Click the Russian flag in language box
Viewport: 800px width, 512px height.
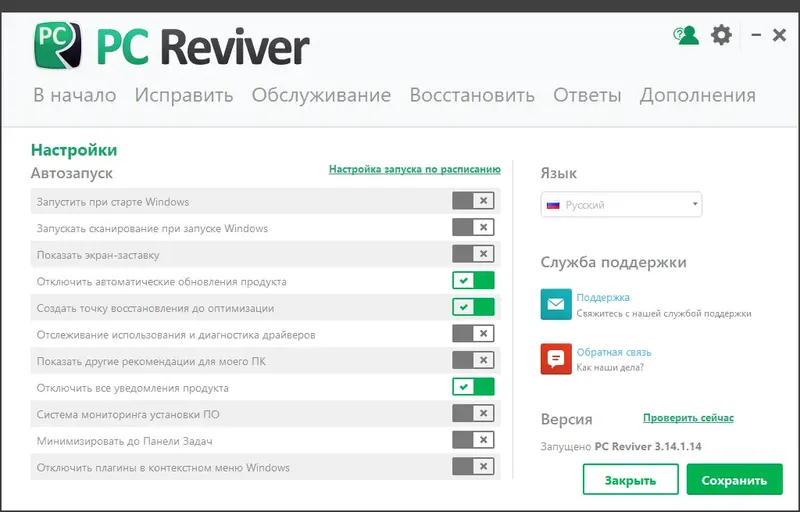pyautogui.click(x=553, y=205)
